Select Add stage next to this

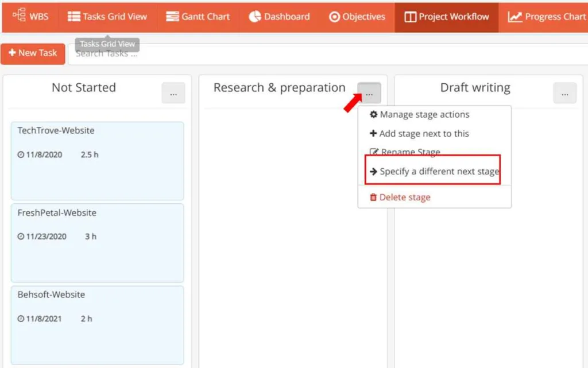click(424, 134)
